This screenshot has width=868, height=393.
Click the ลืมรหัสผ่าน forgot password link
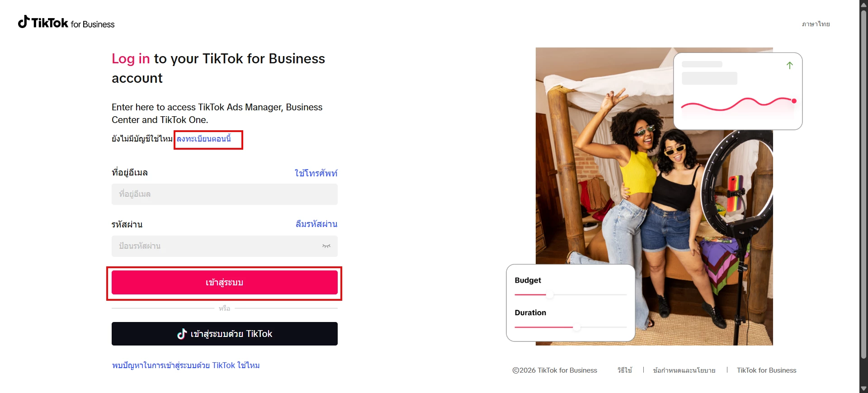pyautogui.click(x=316, y=224)
